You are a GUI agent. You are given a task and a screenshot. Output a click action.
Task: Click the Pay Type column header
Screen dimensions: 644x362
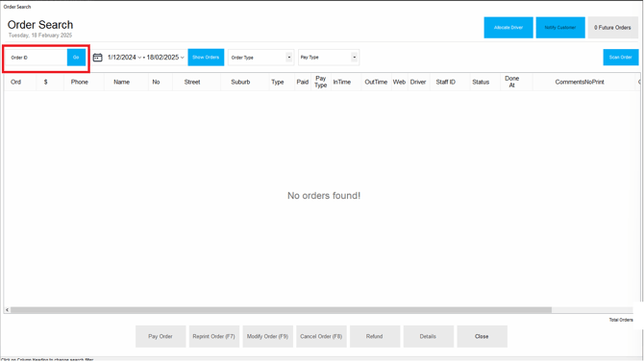pyautogui.click(x=321, y=82)
